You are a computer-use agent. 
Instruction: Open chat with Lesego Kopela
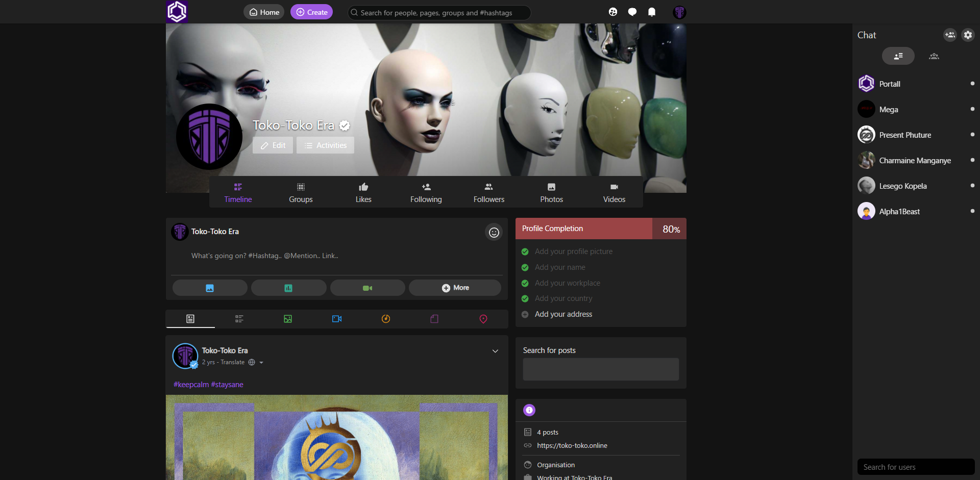tap(916, 186)
